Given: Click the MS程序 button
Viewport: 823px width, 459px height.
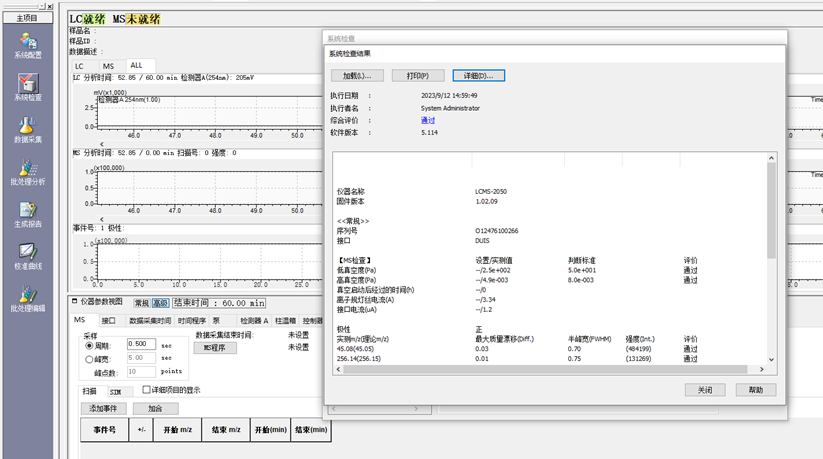Looking at the screenshot, I should click(x=215, y=348).
